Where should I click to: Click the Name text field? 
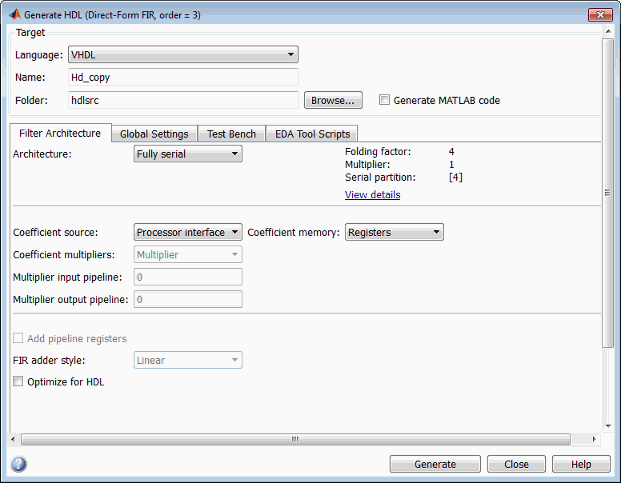(x=183, y=77)
